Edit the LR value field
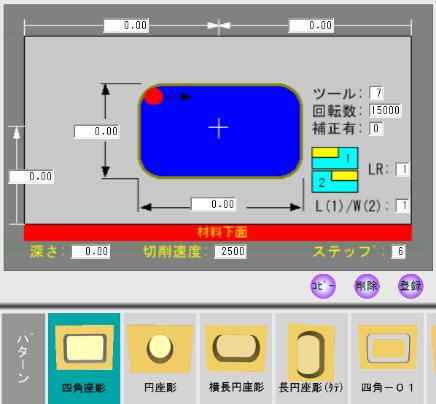The width and height of the screenshot is (436, 404). (402, 169)
